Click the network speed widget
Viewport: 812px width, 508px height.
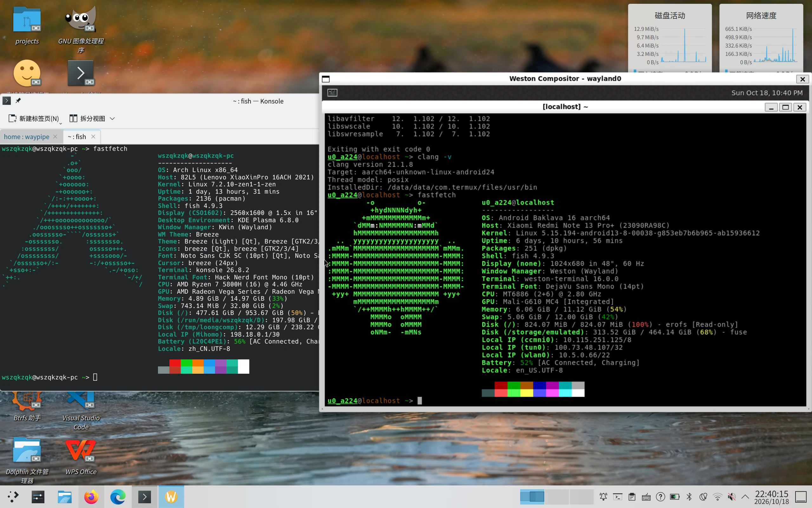(x=761, y=38)
